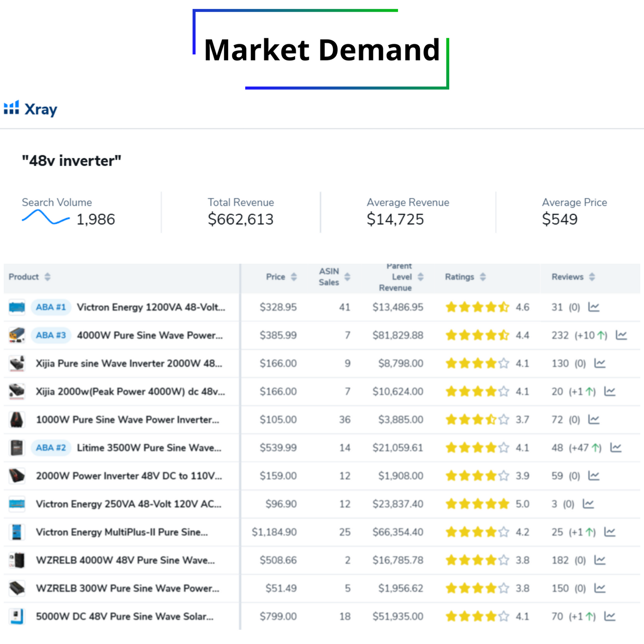Open review trend chart for Victron Energy 1200VA
Viewport: 644px width, 644px height.
[x=594, y=307]
